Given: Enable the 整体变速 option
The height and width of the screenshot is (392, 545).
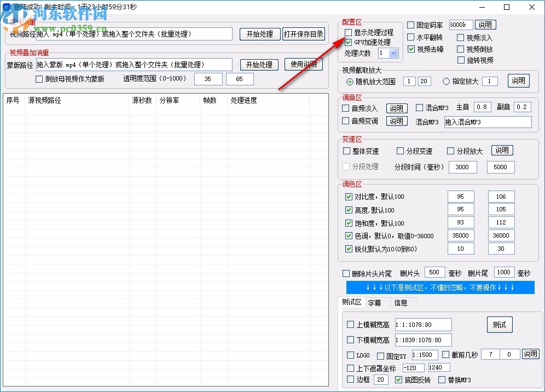Looking at the screenshot, I should [x=347, y=151].
